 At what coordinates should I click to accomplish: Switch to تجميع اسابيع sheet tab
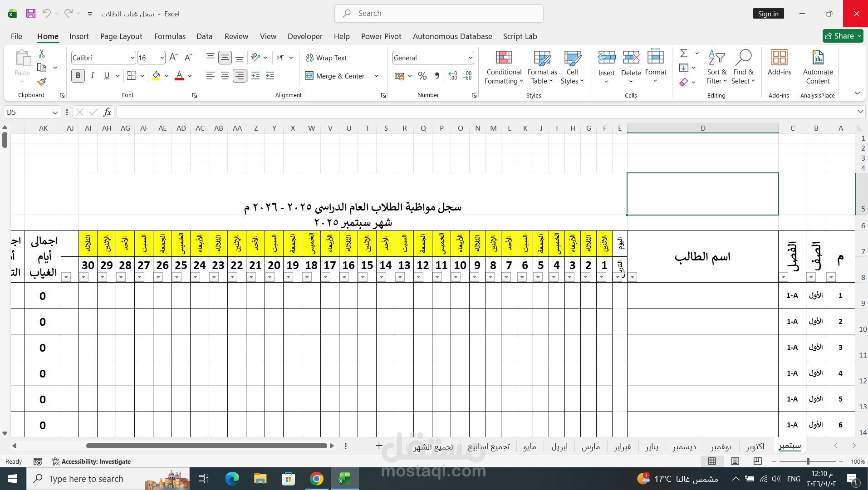tap(489, 446)
